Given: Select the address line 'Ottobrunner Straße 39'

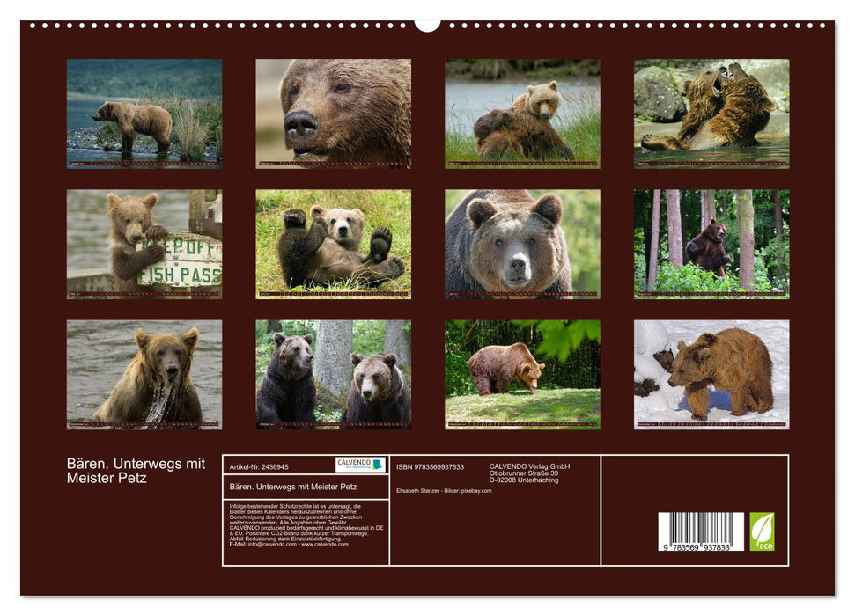Looking at the screenshot, I should [x=523, y=473].
